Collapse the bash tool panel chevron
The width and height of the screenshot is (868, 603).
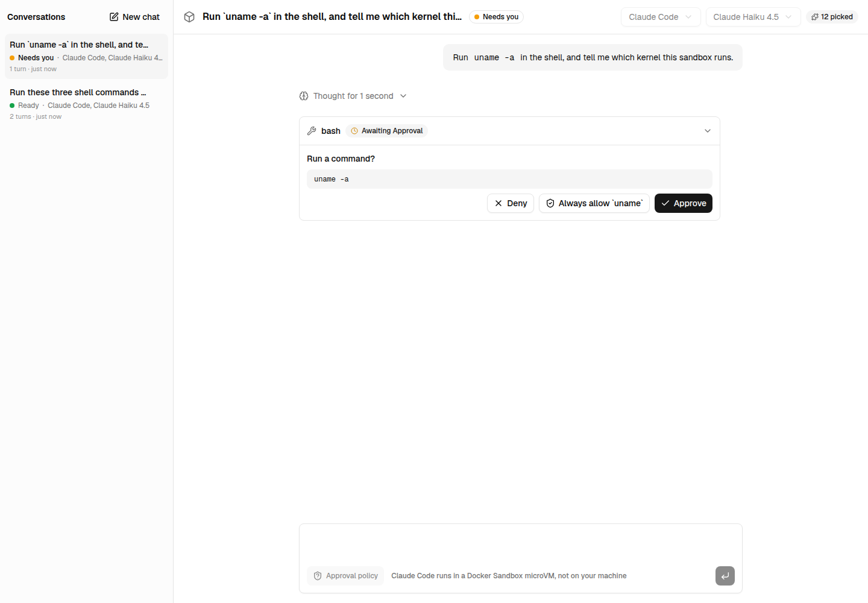click(708, 131)
